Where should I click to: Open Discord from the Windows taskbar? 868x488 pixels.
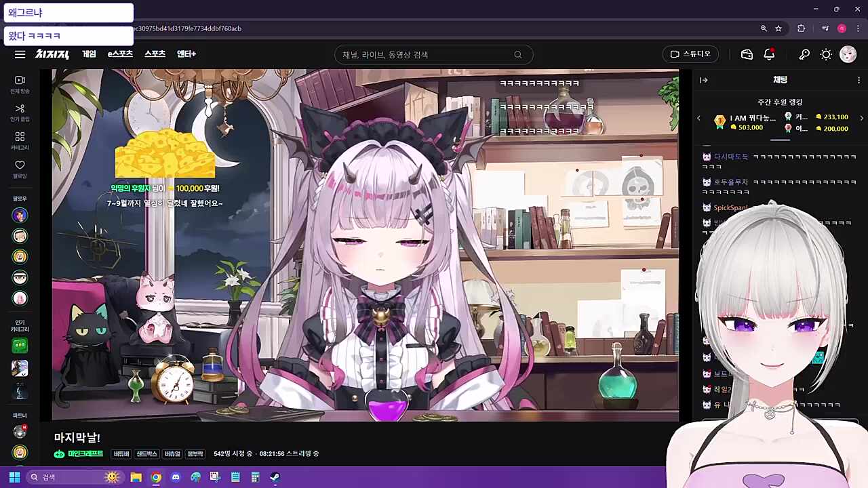click(176, 477)
